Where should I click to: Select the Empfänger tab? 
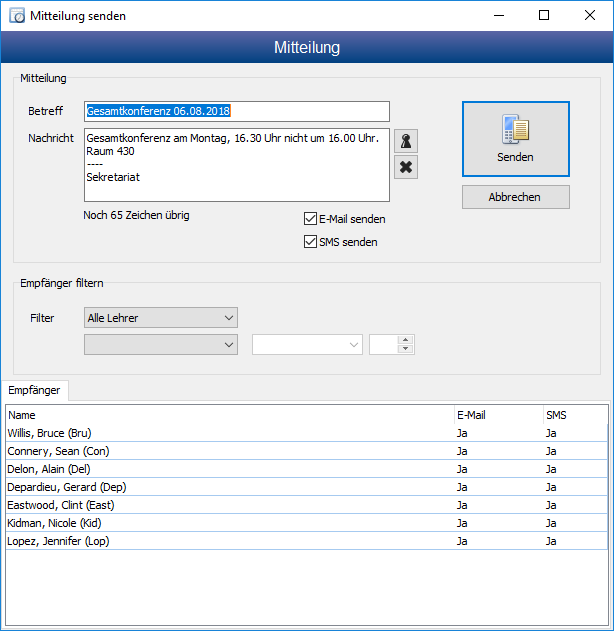click(34, 389)
